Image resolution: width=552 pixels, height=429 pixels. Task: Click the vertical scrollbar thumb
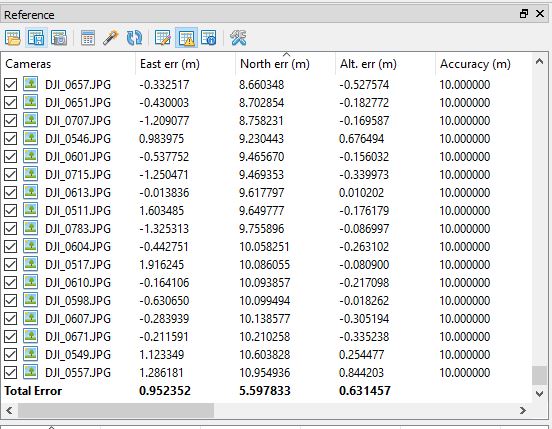click(539, 376)
